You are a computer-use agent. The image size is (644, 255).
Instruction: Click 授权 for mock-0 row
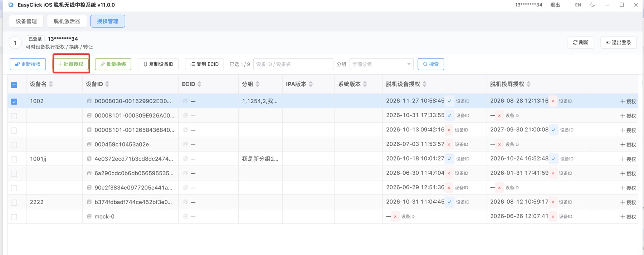tap(628, 217)
